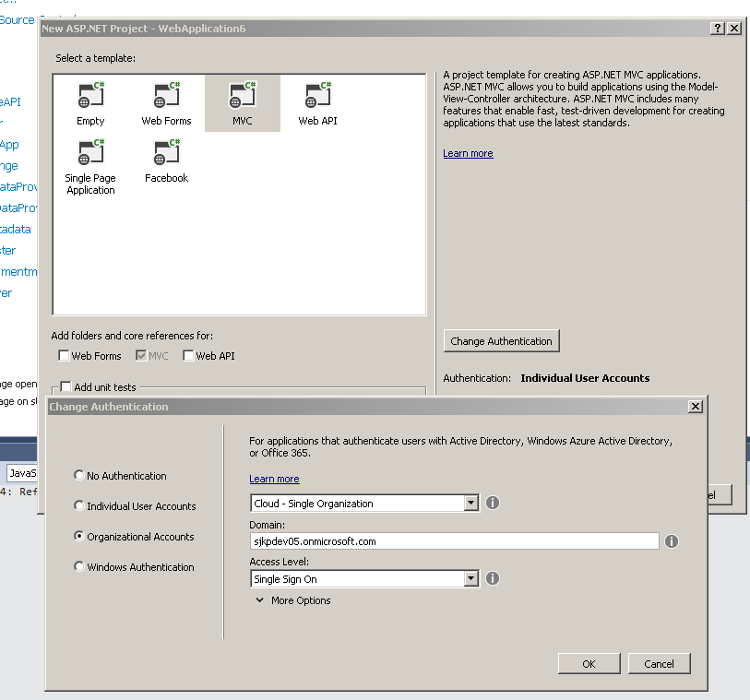Screen dimensions: 750x700
Task: Click info icon beside Cloud - Single Organization
Action: tap(493, 503)
